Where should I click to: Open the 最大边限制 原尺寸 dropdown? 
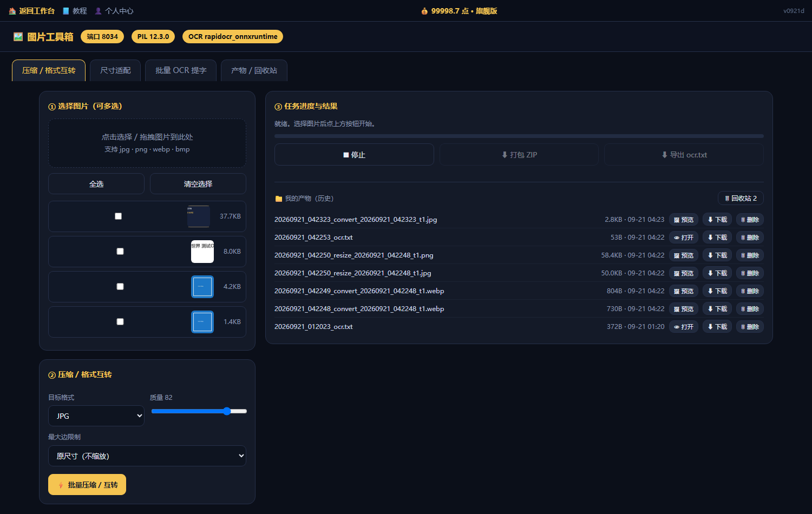pyautogui.click(x=147, y=456)
